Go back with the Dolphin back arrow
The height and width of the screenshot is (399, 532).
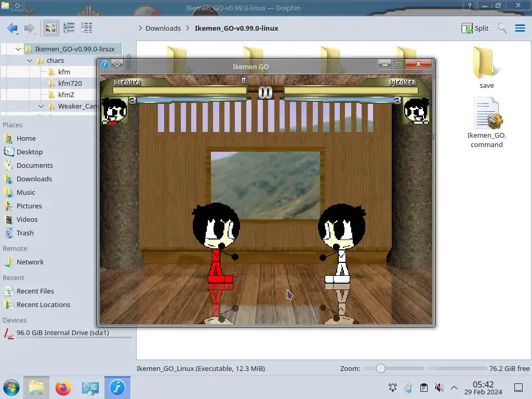click(12, 28)
